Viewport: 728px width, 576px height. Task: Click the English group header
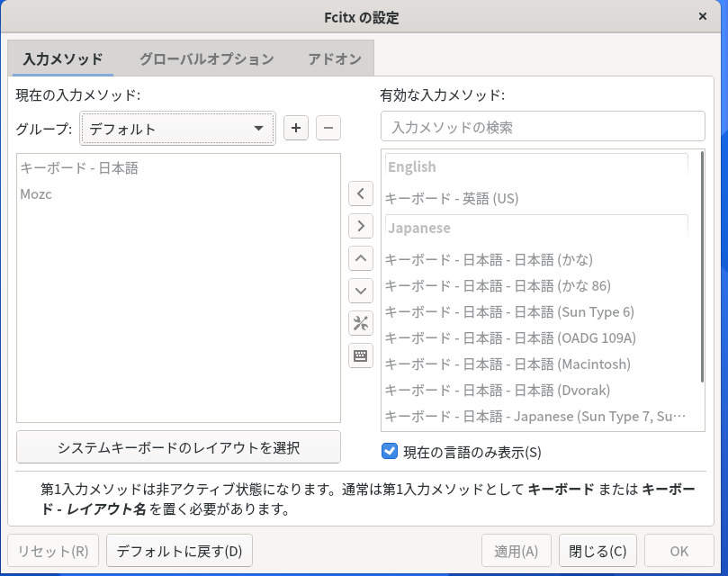[536, 166]
